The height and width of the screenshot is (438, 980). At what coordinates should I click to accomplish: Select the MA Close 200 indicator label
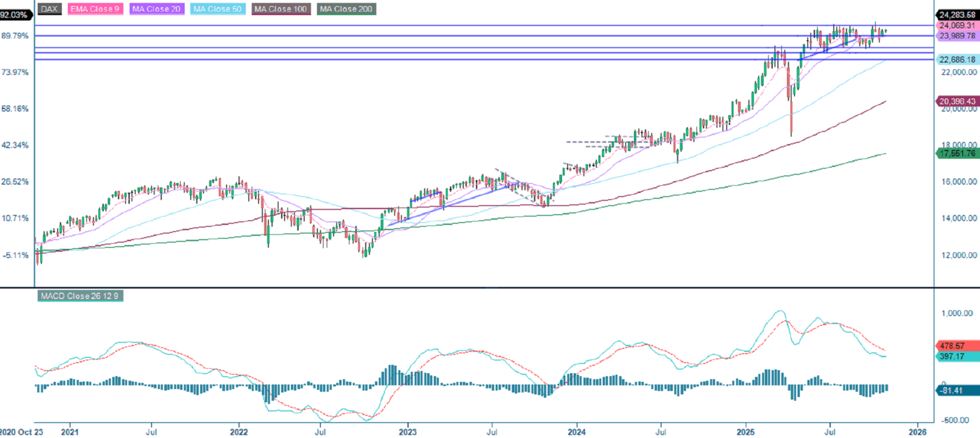[346, 9]
